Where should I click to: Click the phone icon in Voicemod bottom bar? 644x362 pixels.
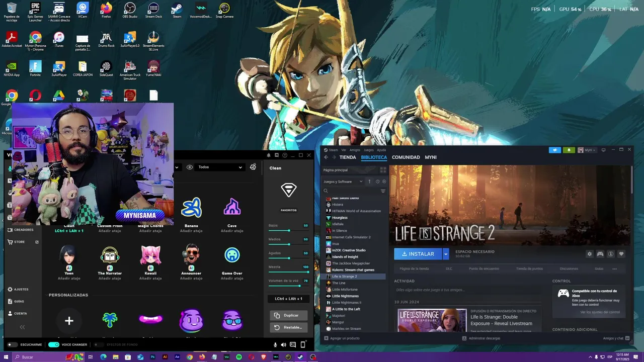coord(303,344)
